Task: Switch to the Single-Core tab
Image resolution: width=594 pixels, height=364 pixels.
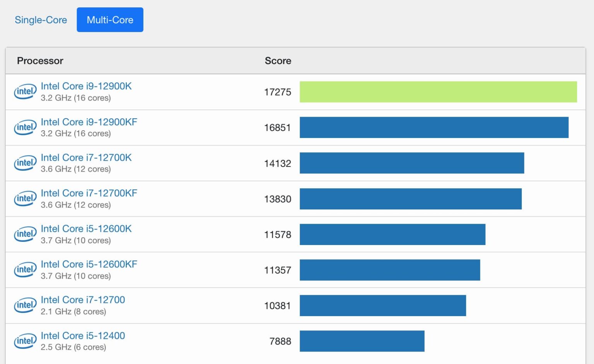Action: 41,20
